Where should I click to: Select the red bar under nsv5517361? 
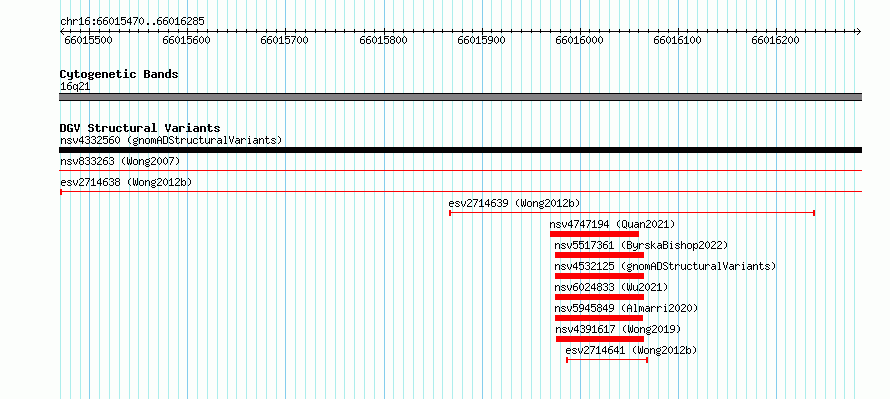tap(599, 255)
